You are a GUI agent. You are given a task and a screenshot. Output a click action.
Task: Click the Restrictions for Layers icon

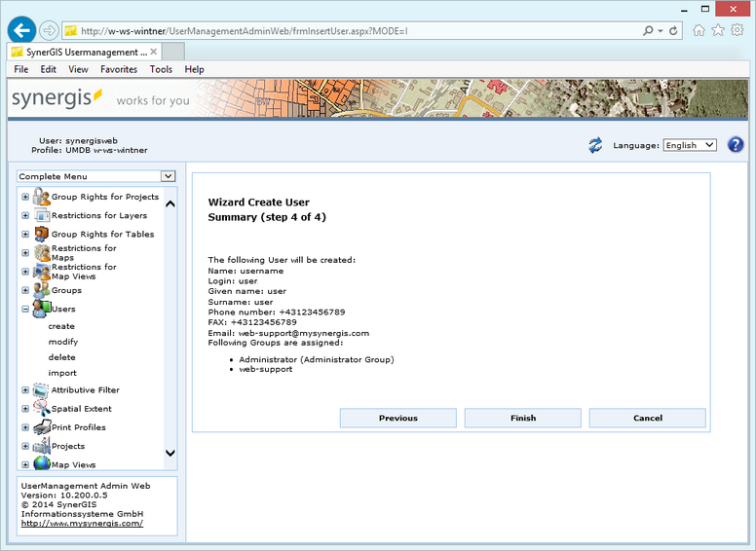[42, 215]
